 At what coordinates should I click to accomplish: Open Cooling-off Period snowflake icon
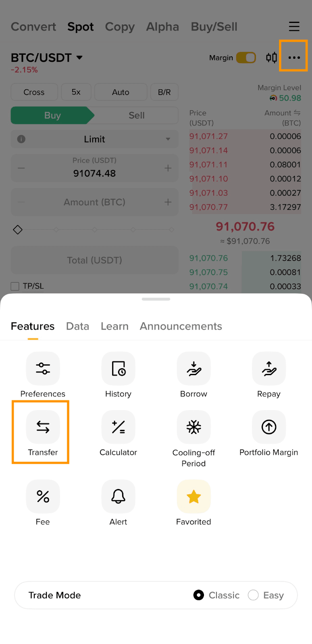[x=193, y=427]
